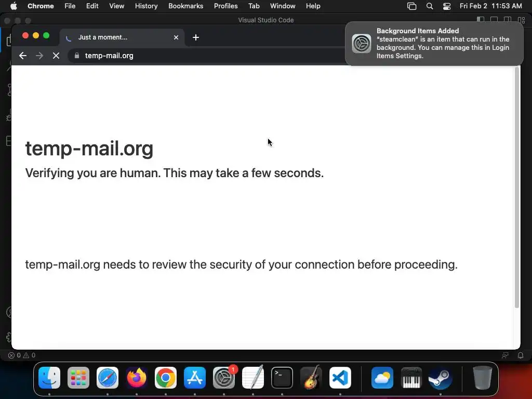
Task: Open the Window menu
Action: [x=283, y=6]
